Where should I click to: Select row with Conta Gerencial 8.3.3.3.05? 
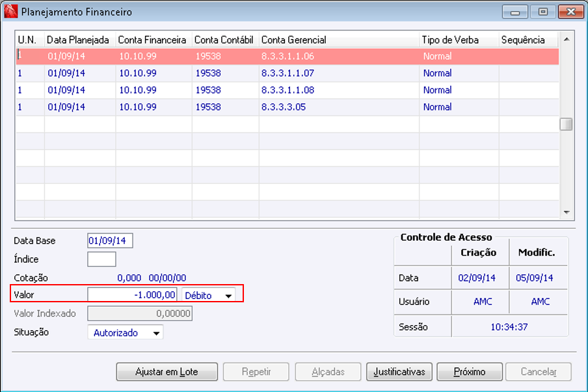(287, 107)
